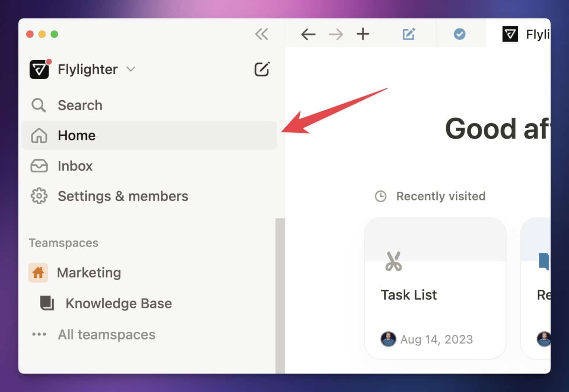
Task: Open the Knowledge Base page
Action: click(x=118, y=304)
